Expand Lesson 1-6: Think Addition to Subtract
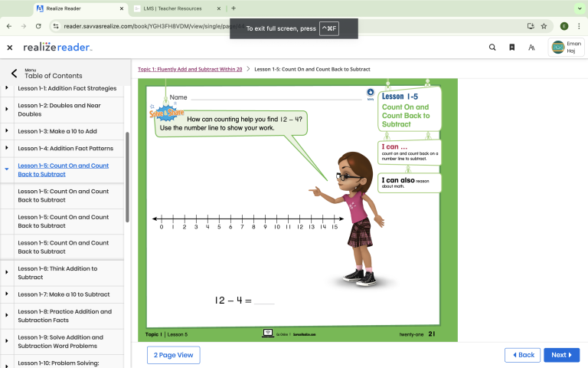Viewport: 588px width, 368px height. click(x=7, y=273)
